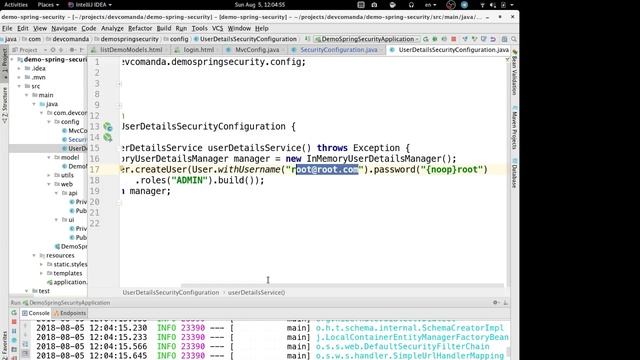Open the GNOME Places menu

(x=48, y=5)
